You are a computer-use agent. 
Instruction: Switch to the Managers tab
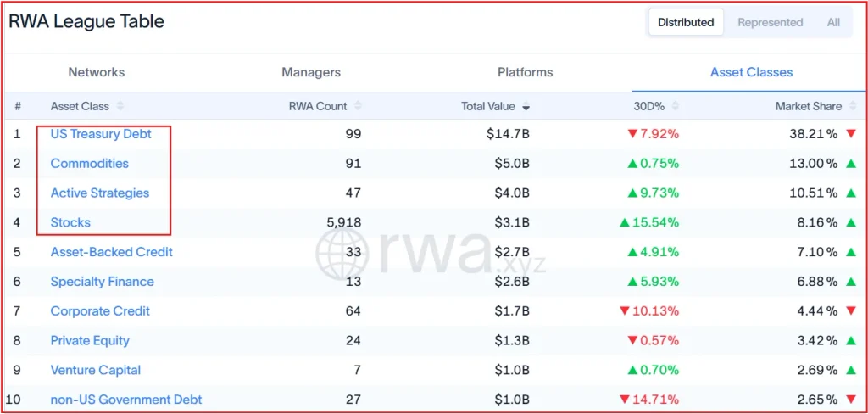311,72
